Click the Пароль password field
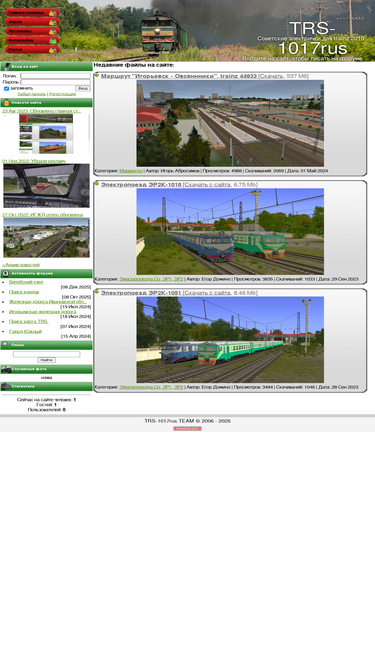This screenshot has width=375, height=667. tap(55, 82)
